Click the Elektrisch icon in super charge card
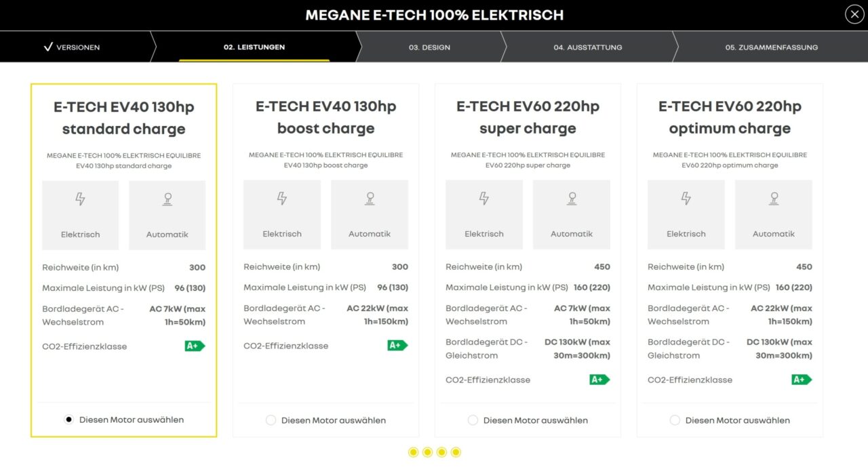Screen dimensions: 868x467 pyautogui.click(x=484, y=199)
